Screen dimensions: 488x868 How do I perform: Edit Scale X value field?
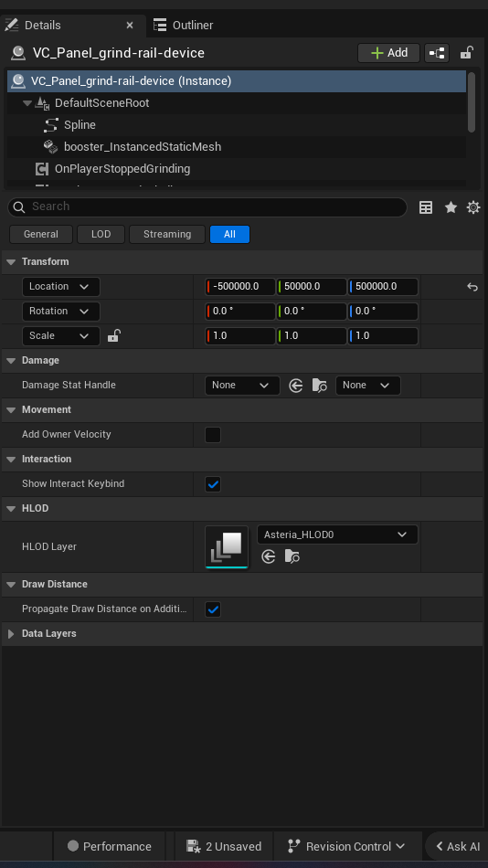[x=240, y=336]
